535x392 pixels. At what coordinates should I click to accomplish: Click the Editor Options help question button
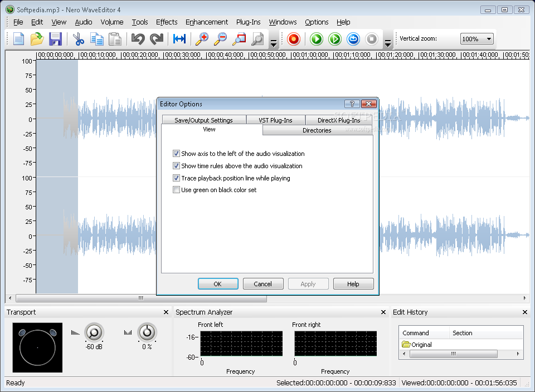[352, 104]
